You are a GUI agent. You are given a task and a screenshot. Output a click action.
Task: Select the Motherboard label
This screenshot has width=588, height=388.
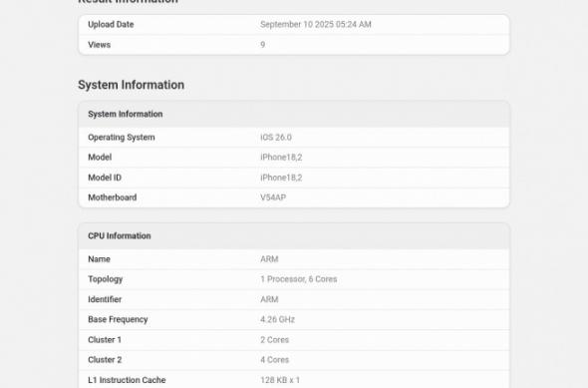[x=113, y=197]
